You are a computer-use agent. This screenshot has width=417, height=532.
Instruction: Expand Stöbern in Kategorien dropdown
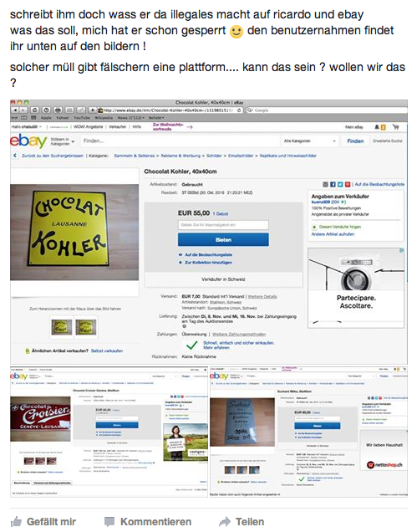click(63, 141)
